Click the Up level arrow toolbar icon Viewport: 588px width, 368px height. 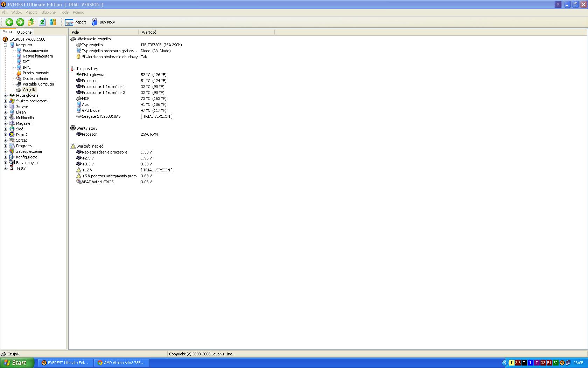pyautogui.click(x=31, y=22)
